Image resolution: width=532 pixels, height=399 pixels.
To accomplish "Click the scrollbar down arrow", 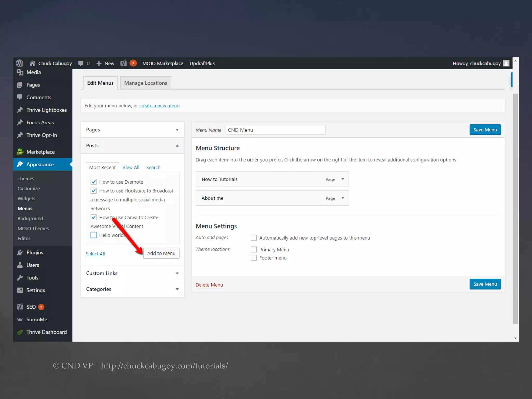I will coord(515,338).
